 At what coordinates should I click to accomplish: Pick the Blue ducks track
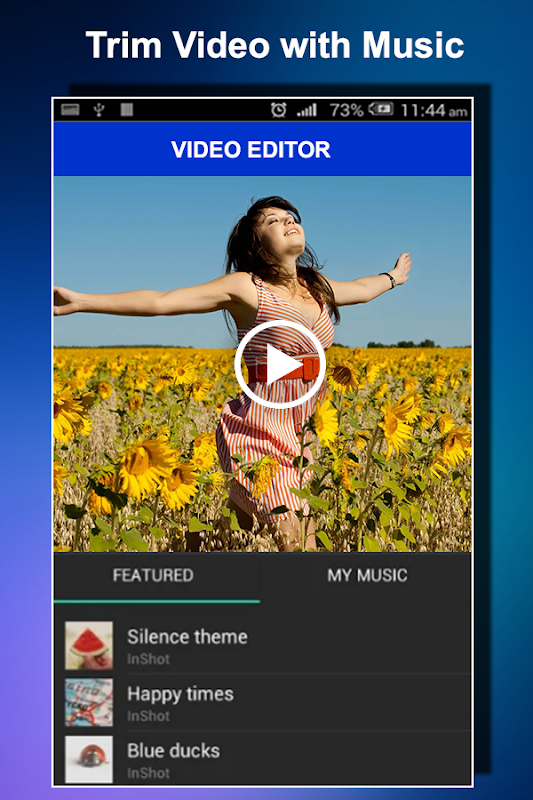point(262,758)
